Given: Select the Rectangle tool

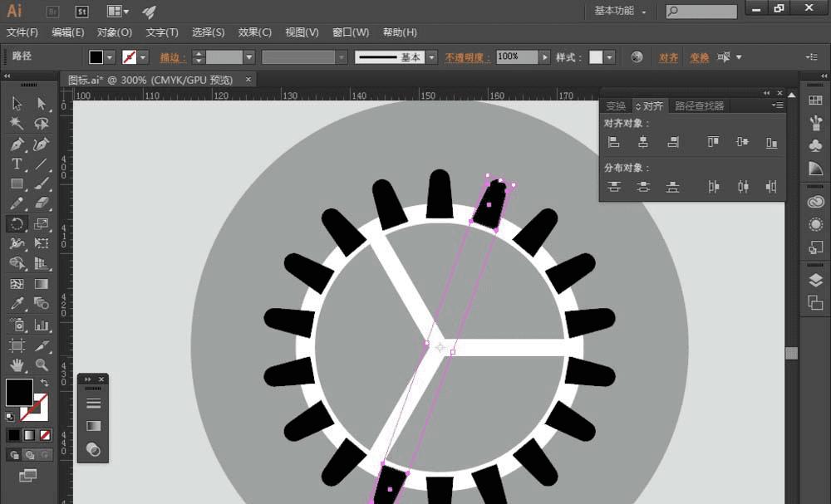Looking at the screenshot, I should pos(17,183).
